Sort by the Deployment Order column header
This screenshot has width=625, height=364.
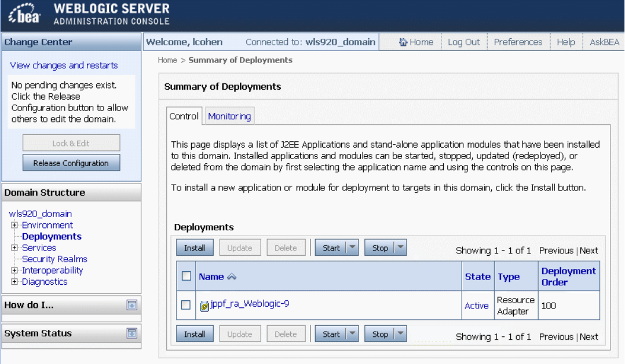point(568,277)
